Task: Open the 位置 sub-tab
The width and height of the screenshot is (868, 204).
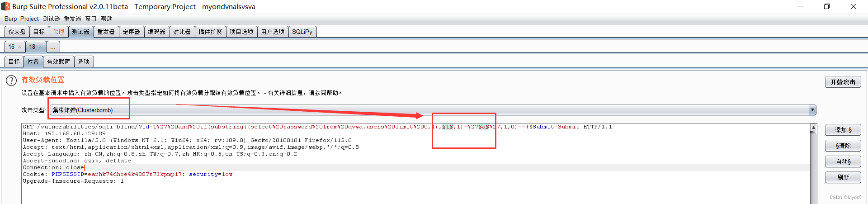Action: point(33,62)
